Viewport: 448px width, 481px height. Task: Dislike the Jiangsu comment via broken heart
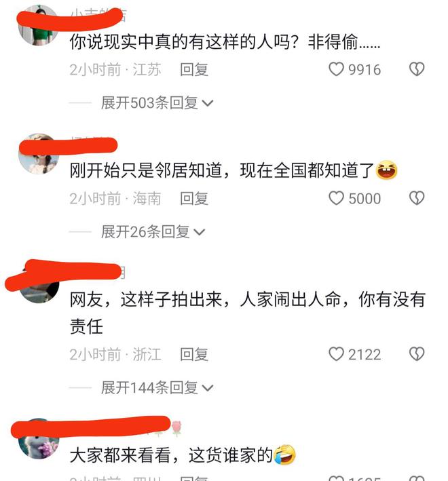(417, 69)
